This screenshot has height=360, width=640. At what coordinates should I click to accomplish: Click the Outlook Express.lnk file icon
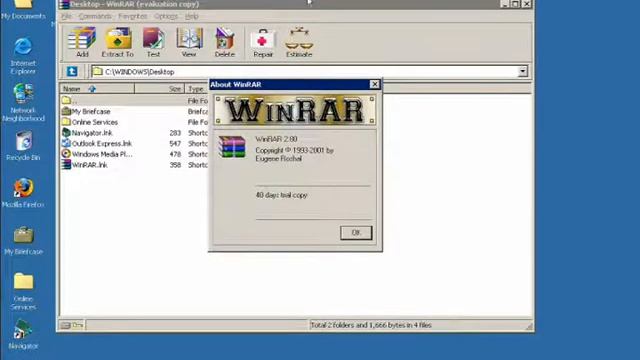point(66,143)
